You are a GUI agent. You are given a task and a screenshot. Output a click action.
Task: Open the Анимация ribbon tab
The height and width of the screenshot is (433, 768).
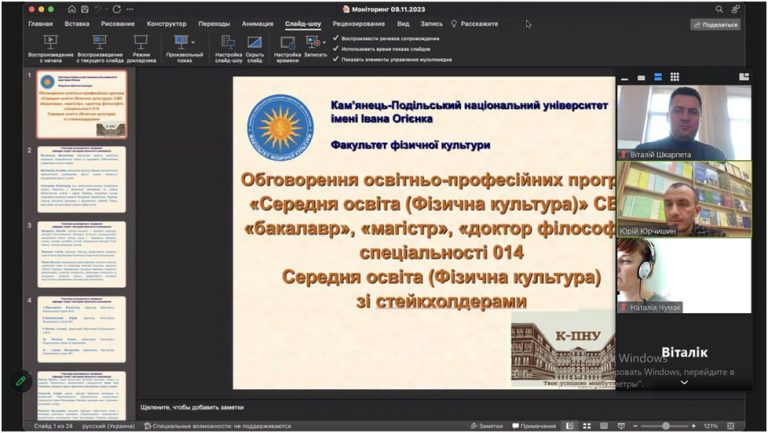(x=257, y=24)
